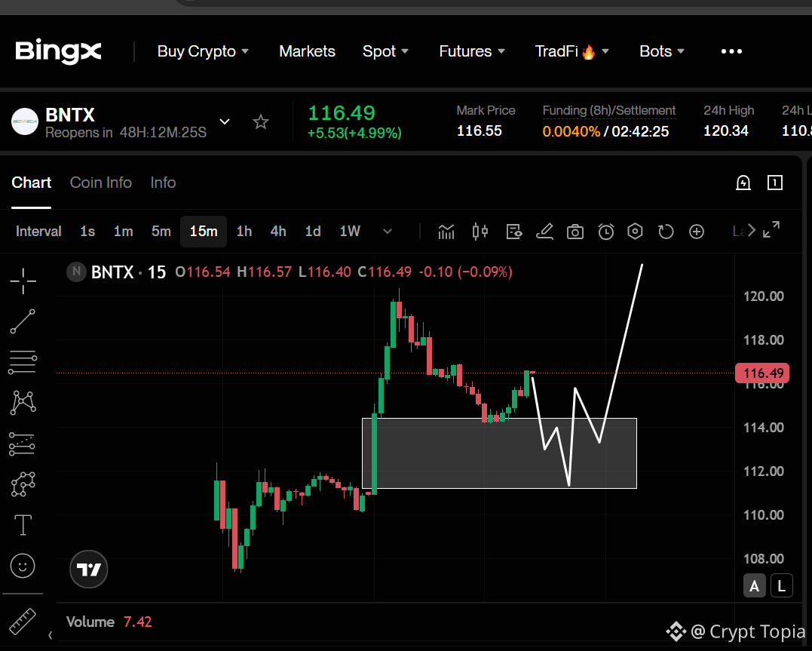Open the alarm clock alert icon
Image resolution: width=812 pixels, height=651 pixels.
pyautogui.click(x=606, y=231)
